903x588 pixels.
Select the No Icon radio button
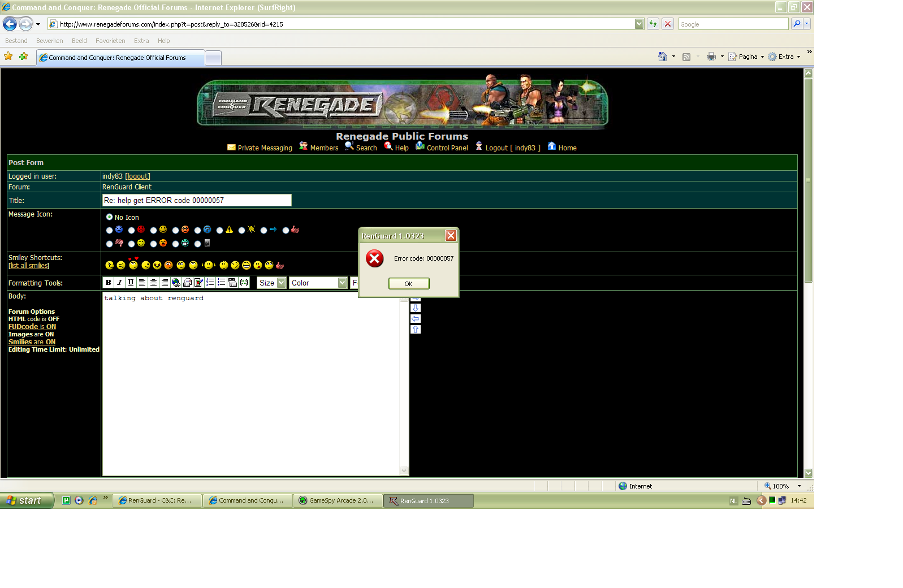tap(109, 217)
